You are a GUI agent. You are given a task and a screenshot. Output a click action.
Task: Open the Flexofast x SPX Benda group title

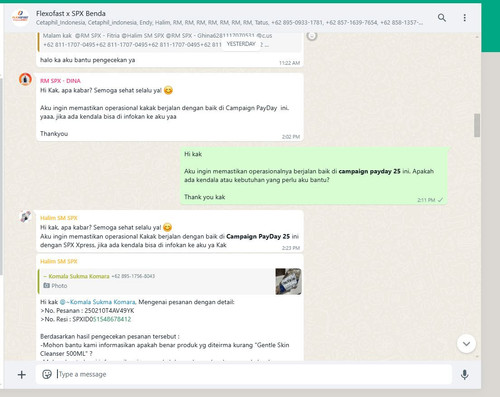pyautogui.click(x=71, y=14)
